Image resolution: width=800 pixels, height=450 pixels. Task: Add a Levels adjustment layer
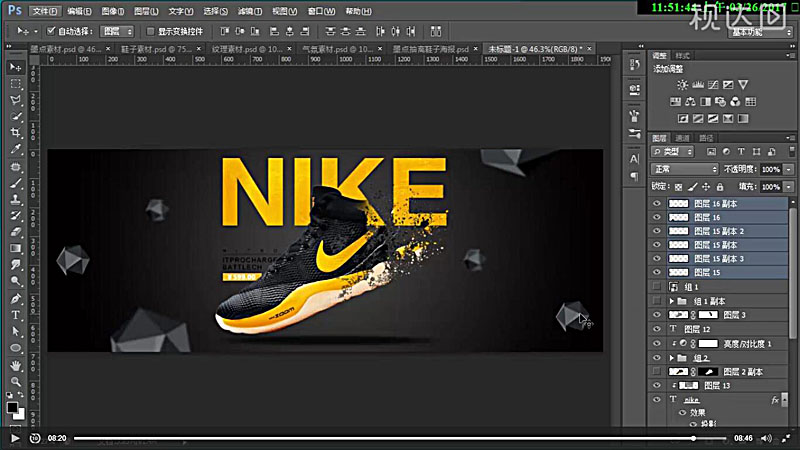(697, 85)
